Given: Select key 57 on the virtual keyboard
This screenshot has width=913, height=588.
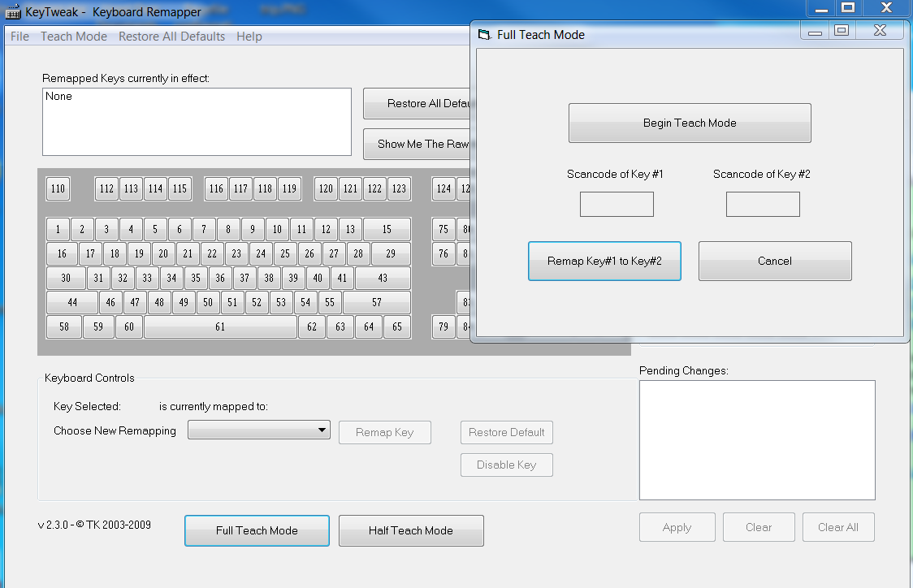Looking at the screenshot, I should point(376,303).
